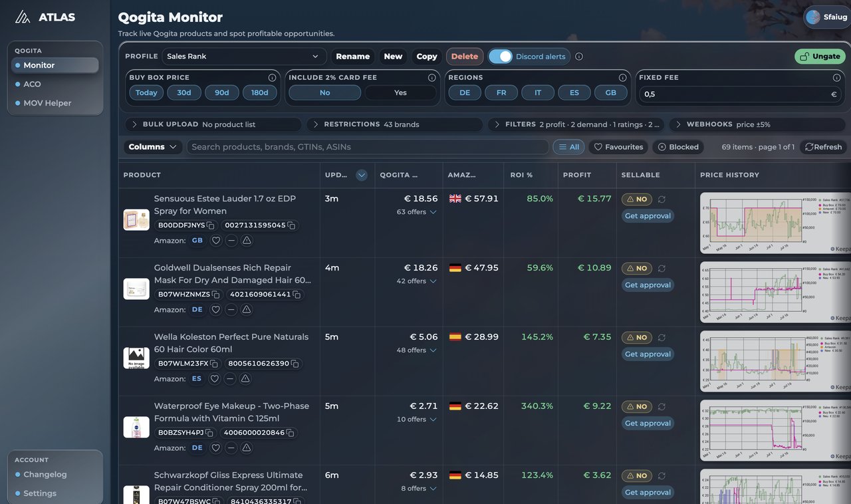Copy GTIN 0027131595045 icon
The image size is (851, 504).
click(x=291, y=225)
